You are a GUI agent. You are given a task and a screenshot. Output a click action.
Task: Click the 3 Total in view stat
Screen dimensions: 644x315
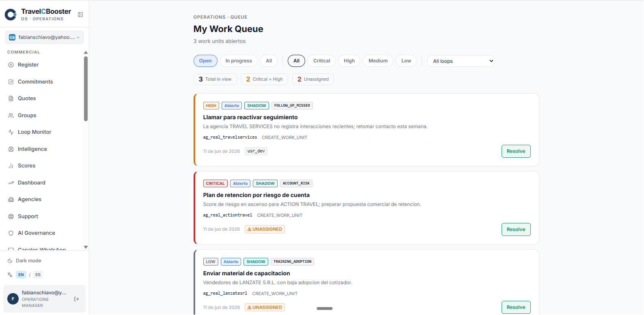click(215, 79)
